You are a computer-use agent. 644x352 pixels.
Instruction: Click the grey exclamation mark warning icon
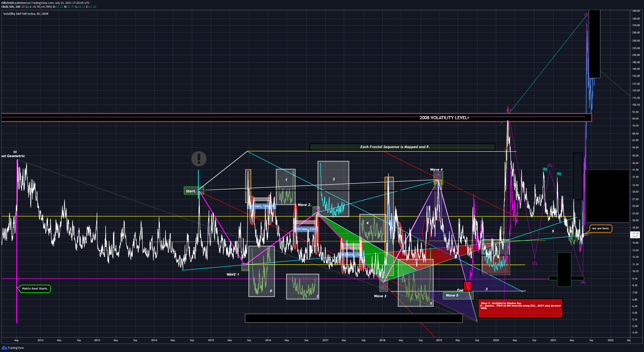pos(199,159)
